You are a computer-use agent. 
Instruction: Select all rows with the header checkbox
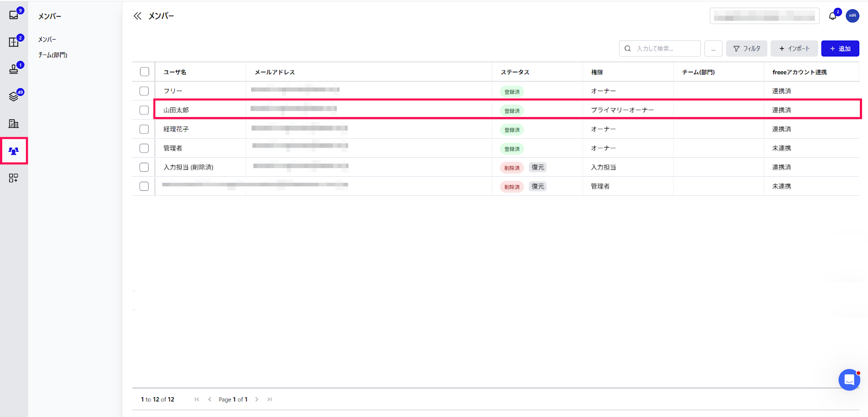[x=144, y=72]
